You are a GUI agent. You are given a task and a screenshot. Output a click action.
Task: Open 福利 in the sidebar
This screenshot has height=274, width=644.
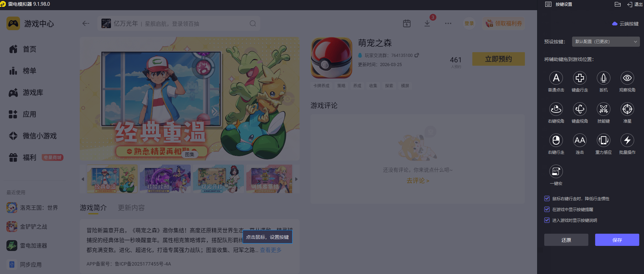(x=23, y=157)
